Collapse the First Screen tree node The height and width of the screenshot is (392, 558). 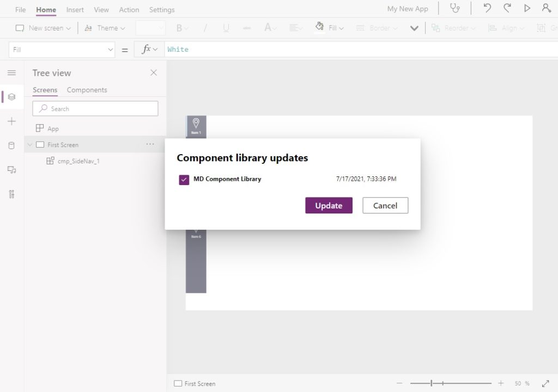(30, 144)
